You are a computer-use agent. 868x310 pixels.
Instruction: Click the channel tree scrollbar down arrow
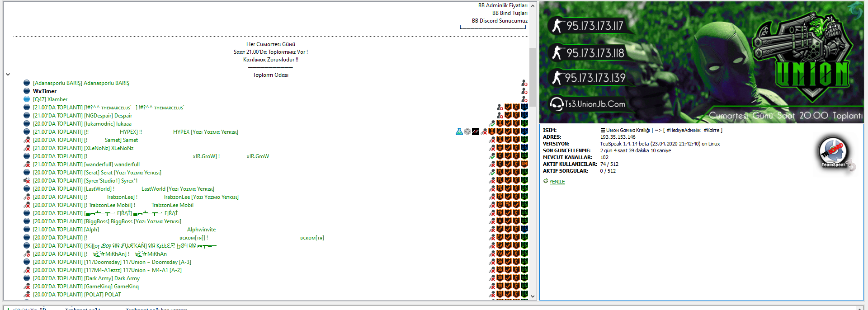pos(533,296)
